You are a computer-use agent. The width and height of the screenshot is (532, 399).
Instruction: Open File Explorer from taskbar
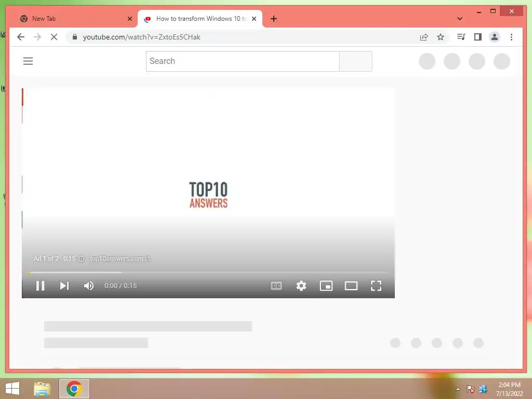click(42, 389)
